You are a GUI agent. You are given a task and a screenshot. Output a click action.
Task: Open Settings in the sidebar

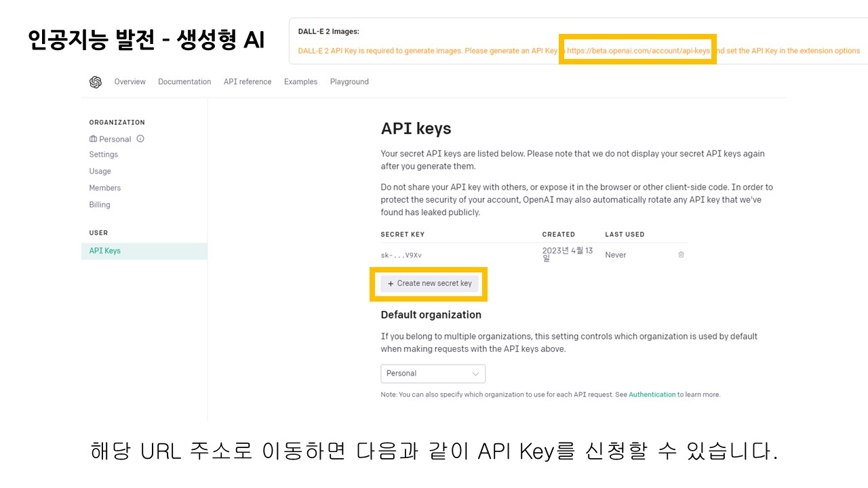click(104, 155)
